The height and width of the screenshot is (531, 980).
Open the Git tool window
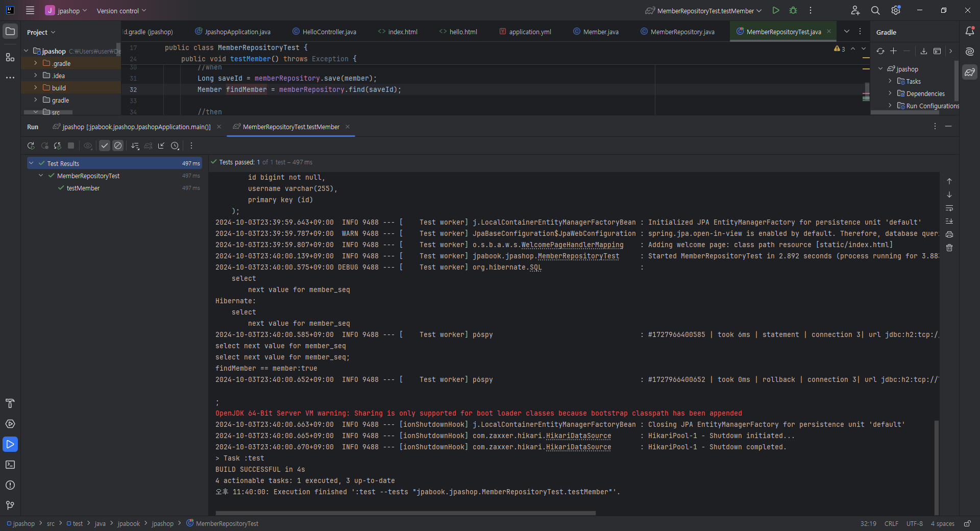10,505
